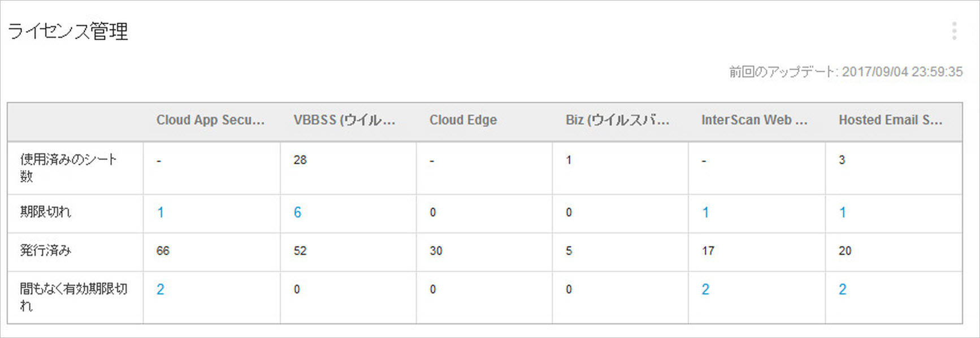Screen dimensions: 980x338
Task: Select the Cloud App Security column header
Action: point(210,120)
